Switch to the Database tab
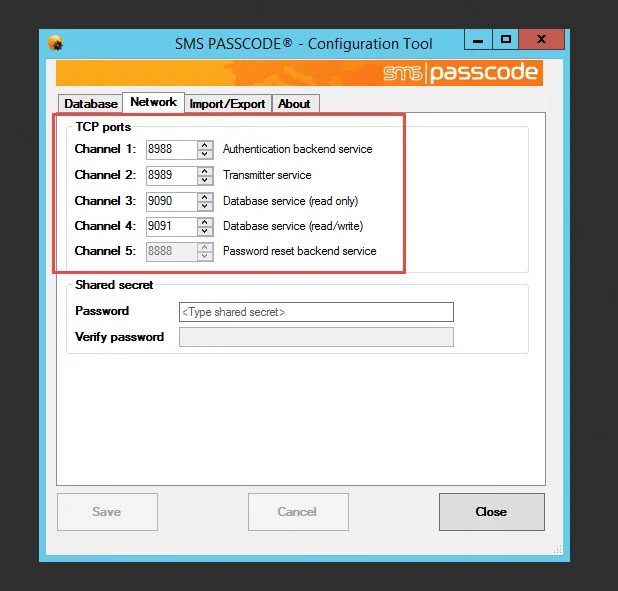This screenshot has height=591, width=618. 91,104
